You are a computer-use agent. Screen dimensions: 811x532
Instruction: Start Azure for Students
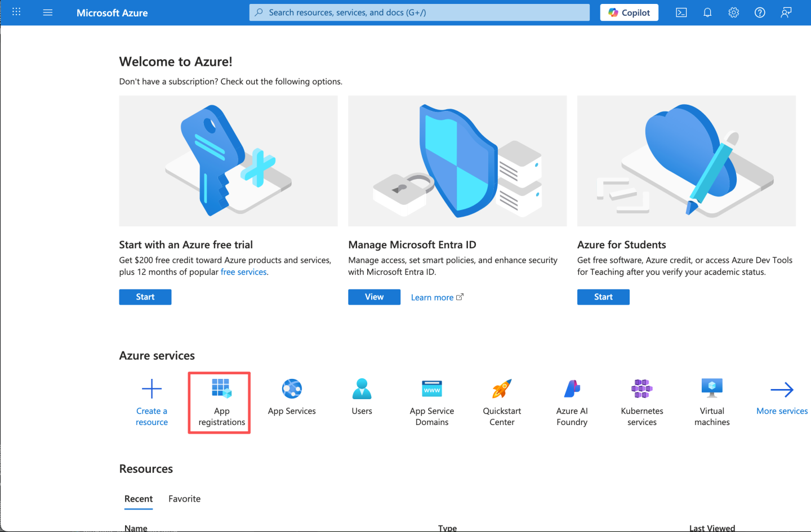coord(603,297)
